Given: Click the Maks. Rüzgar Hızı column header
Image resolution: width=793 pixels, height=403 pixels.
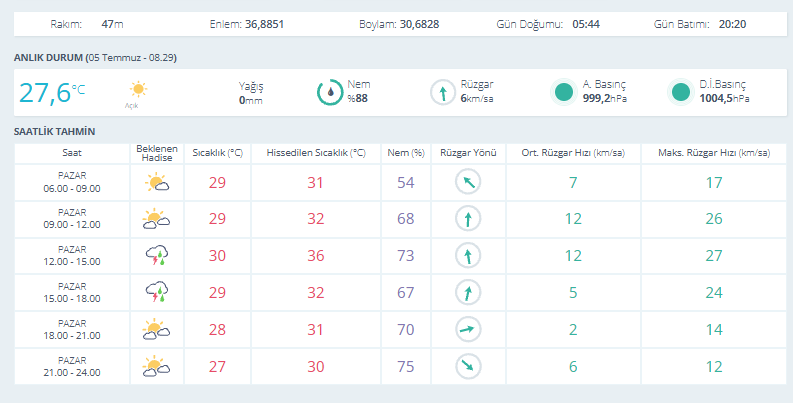Looking at the screenshot, I should pos(714,153).
